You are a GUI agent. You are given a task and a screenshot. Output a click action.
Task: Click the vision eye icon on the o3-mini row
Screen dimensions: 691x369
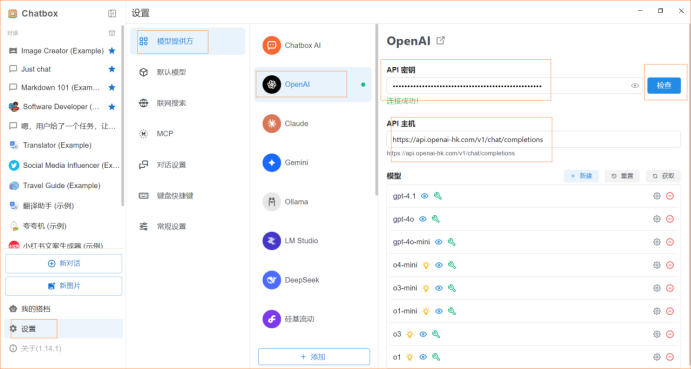[x=438, y=288]
